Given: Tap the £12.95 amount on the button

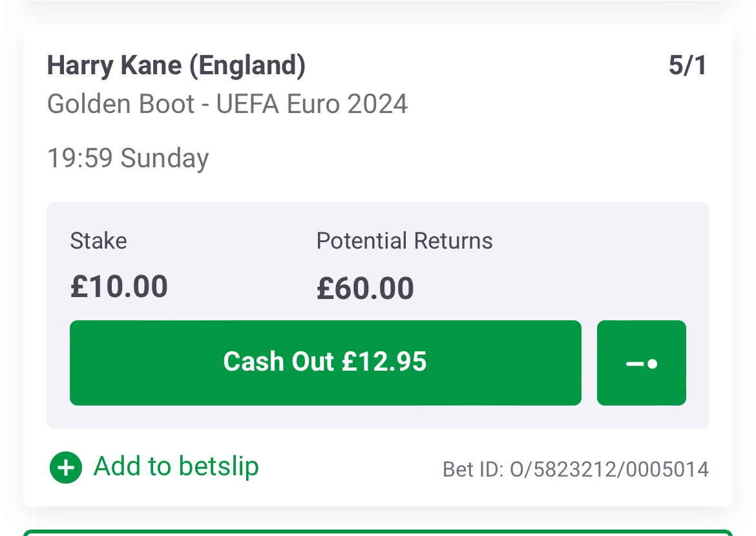Looking at the screenshot, I should point(384,362).
